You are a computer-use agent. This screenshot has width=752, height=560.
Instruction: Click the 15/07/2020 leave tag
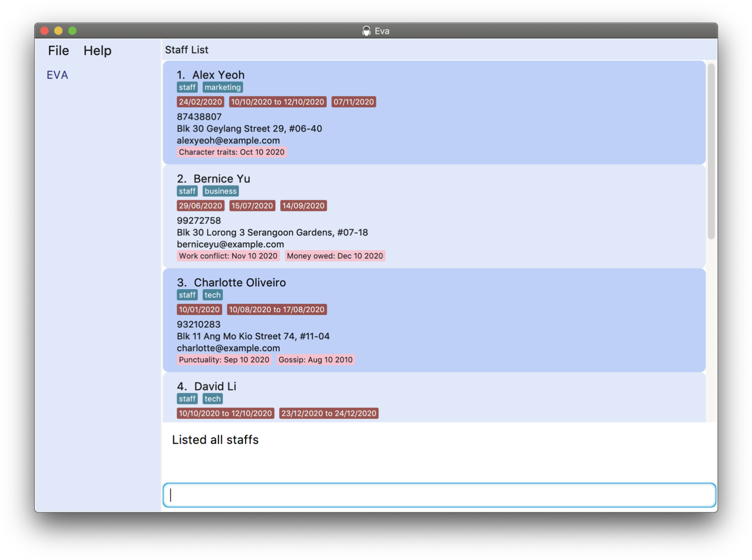pos(252,206)
